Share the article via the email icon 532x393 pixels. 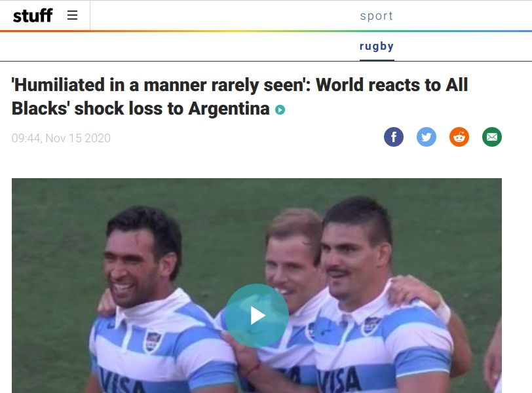(492, 137)
